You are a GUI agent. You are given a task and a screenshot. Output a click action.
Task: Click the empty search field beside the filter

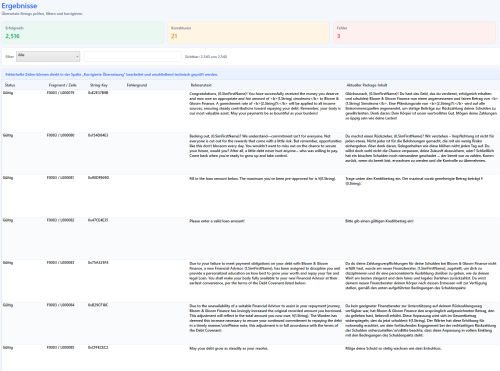click(132, 56)
